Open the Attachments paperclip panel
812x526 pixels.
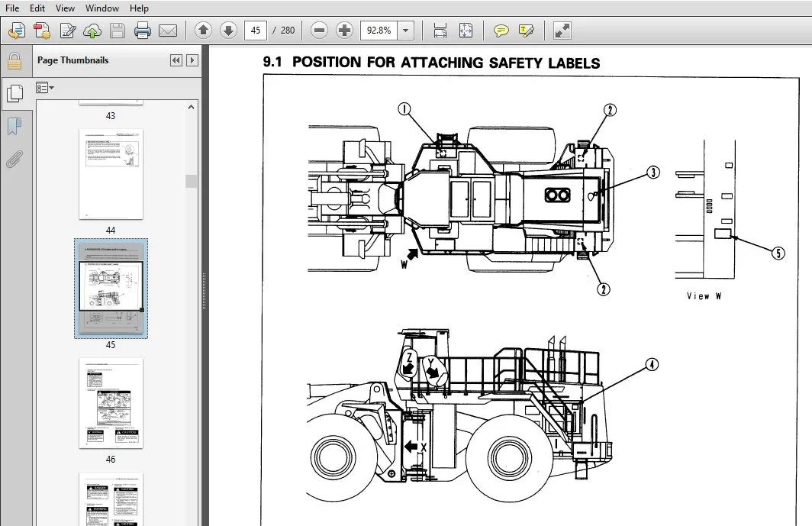click(x=14, y=160)
